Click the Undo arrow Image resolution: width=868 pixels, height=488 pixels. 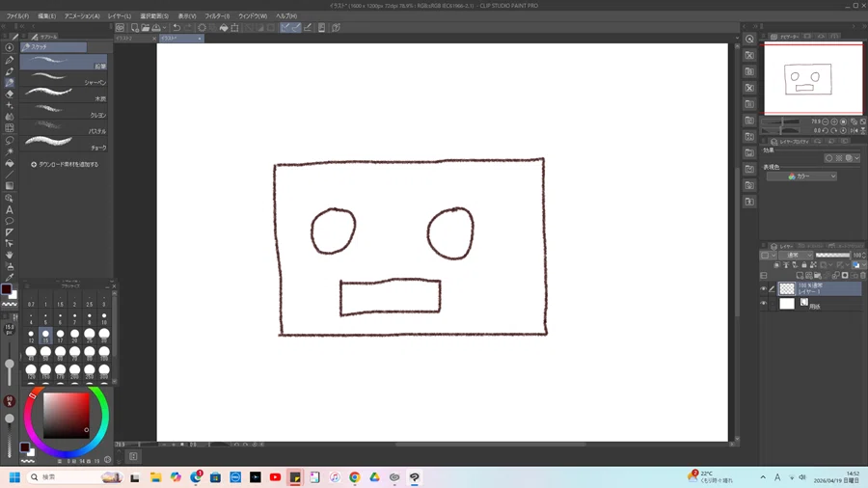tap(176, 28)
